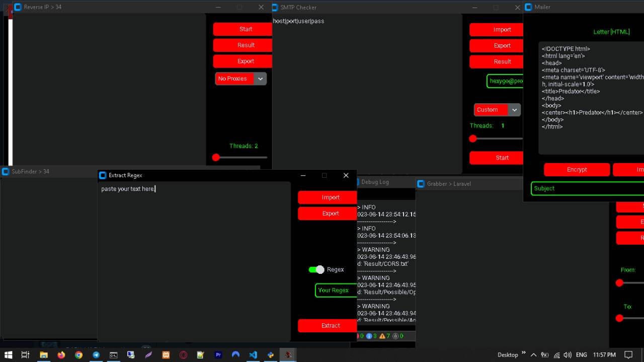Focus the Your Regex input field

tap(336, 291)
